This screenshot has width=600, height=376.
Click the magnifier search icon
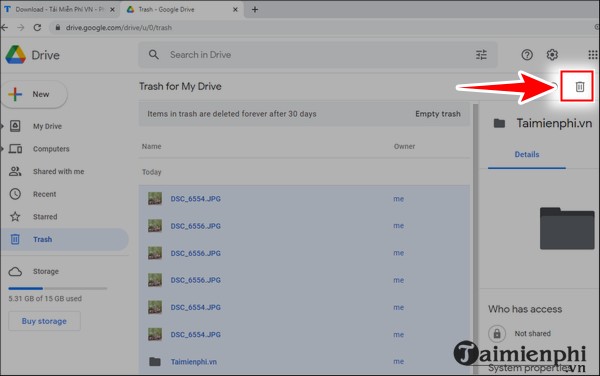coord(154,55)
